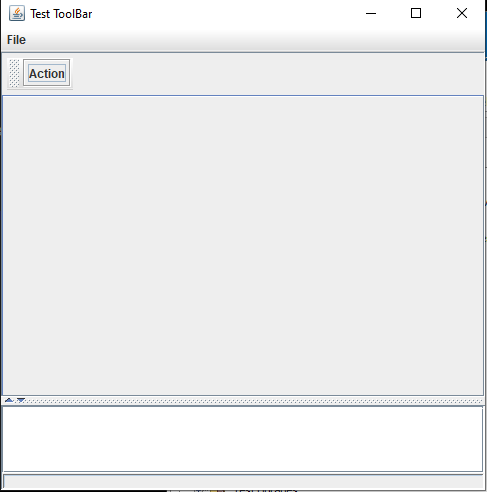
Task: Maximize the Test ToolBar window
Action: (416, 13)
